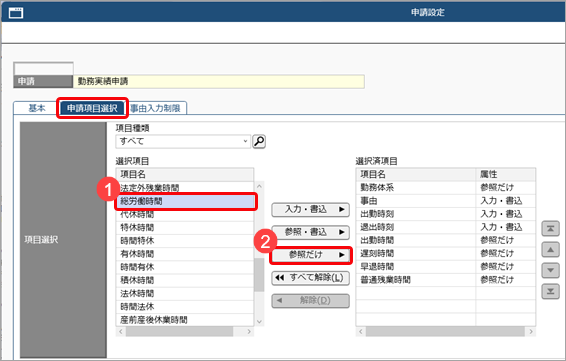Click the item list scroll-down arrow
The height and width of the screenshot is (361, 566).
[x=259, y=321]
